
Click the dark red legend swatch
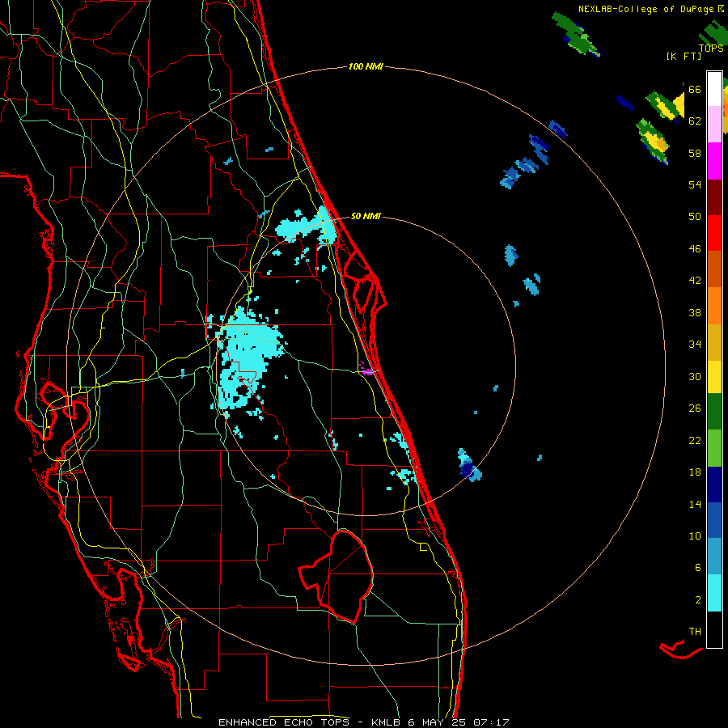(714, 197)
